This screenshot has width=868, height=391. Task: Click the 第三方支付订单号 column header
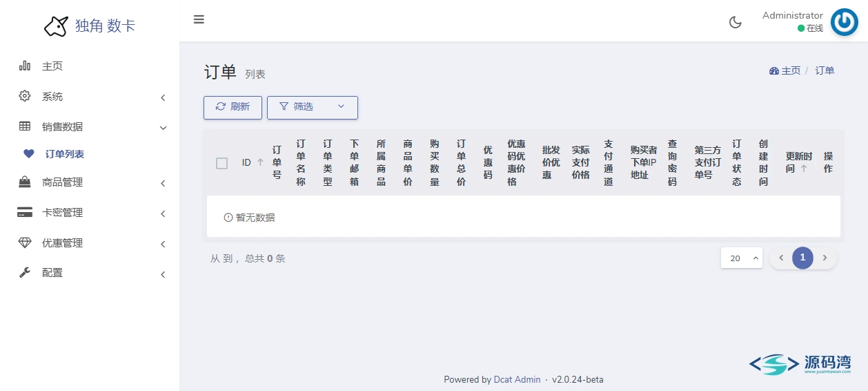[x=708, y=162]
